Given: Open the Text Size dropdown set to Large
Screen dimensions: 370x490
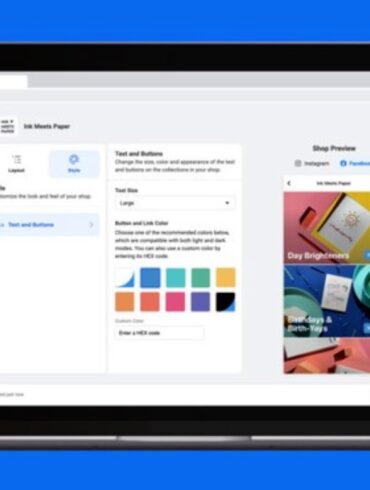Looking at the screenshot, I should coord(175,203).
